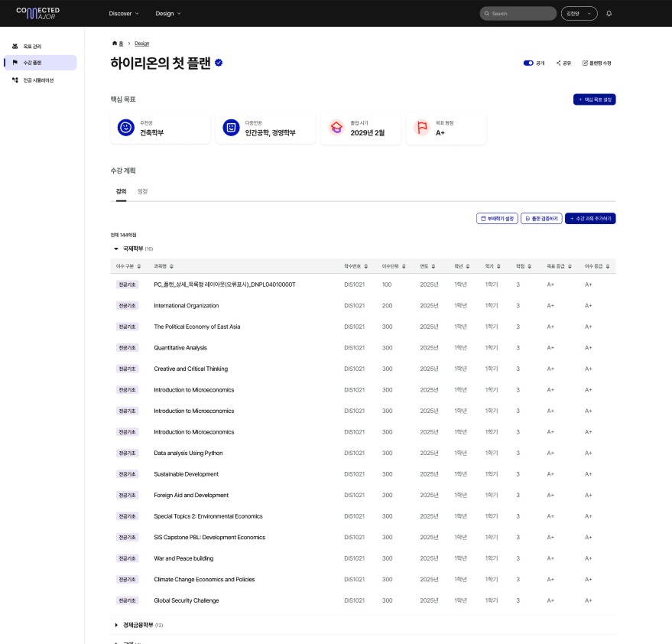This screenshot has height=644, width=672.
Task: Open the notification bell in the header
Action: [x=609, y=13]
